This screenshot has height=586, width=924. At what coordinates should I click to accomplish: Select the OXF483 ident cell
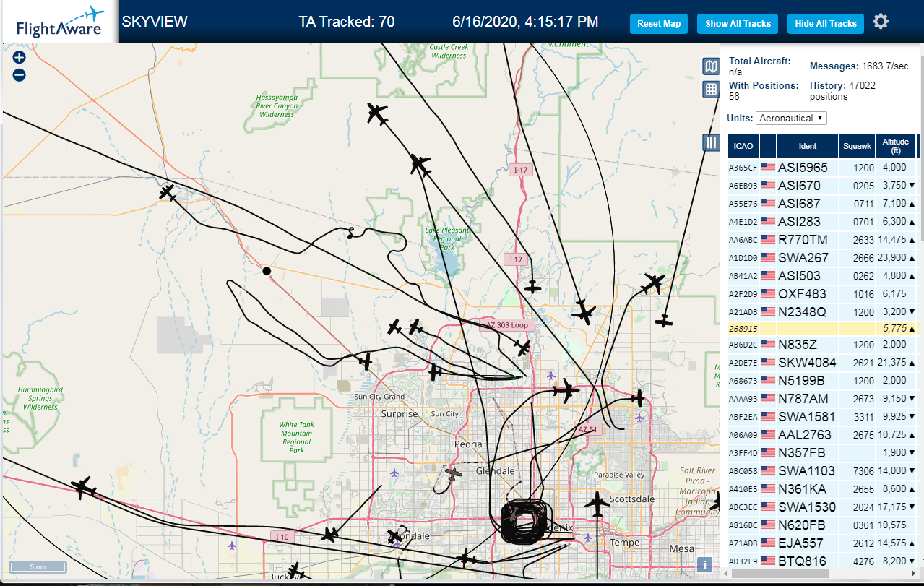tap(808, 294)
